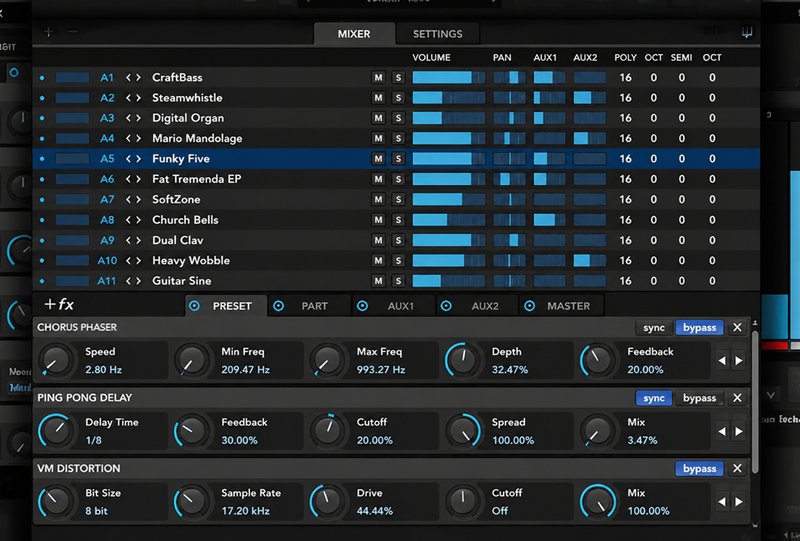
Task: Click Delay Time value 1/8
Action: point(93,440)
